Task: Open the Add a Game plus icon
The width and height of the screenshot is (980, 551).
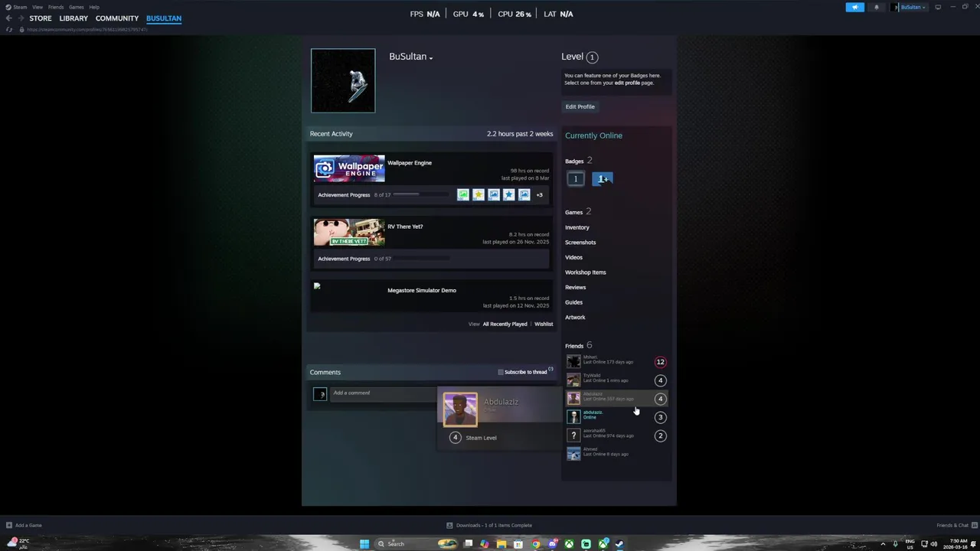Action: pyautogui.click(x=9, y=525)
